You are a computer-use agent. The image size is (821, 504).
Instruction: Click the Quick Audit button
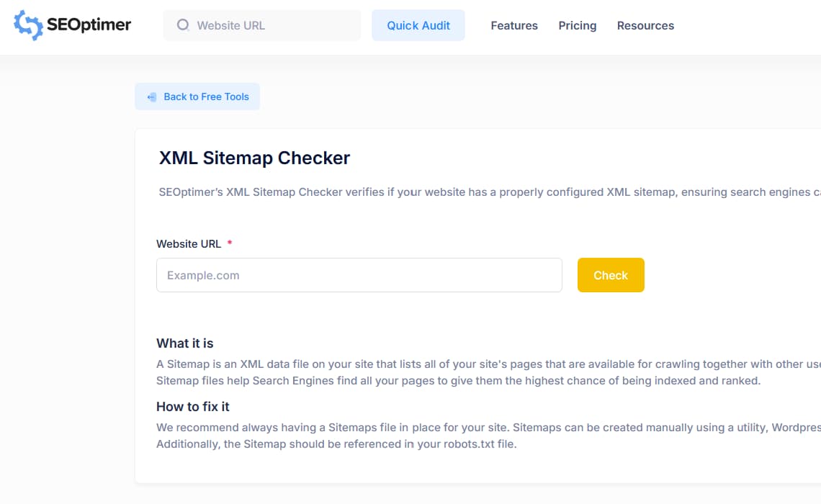pos(418,25)
